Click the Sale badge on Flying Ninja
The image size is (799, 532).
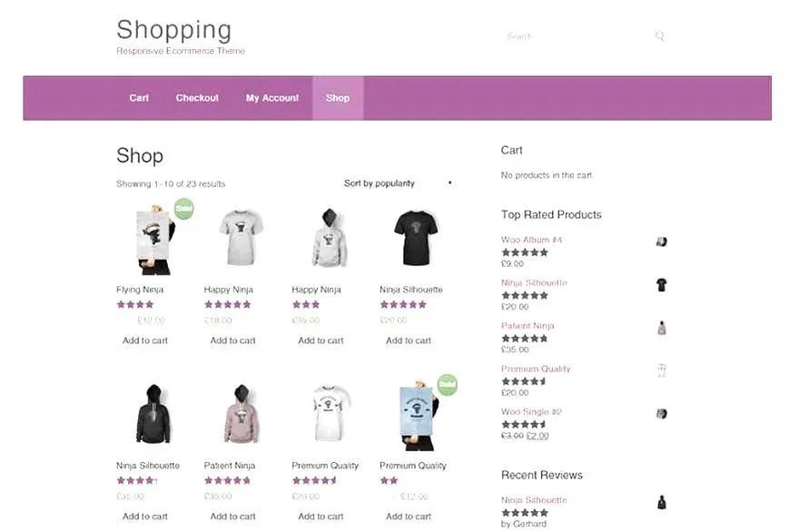[x=184, y=208]
